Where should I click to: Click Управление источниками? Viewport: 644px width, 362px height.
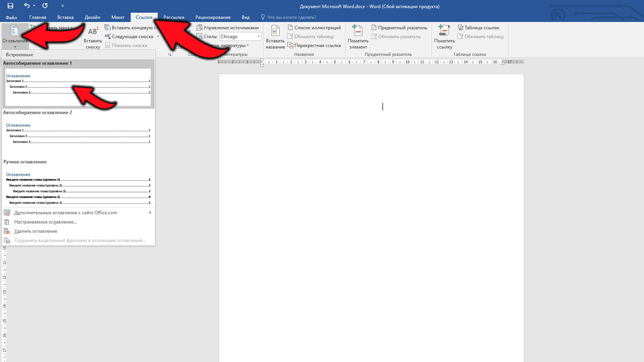coord(228,27)
